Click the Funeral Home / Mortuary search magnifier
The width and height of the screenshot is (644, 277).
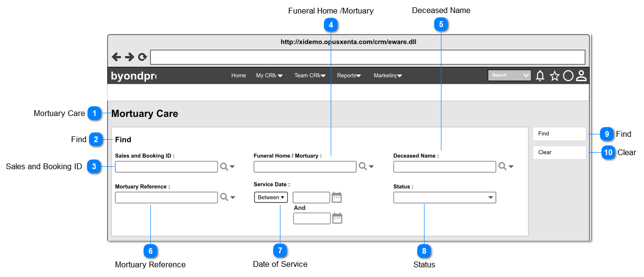coord(362,166)
